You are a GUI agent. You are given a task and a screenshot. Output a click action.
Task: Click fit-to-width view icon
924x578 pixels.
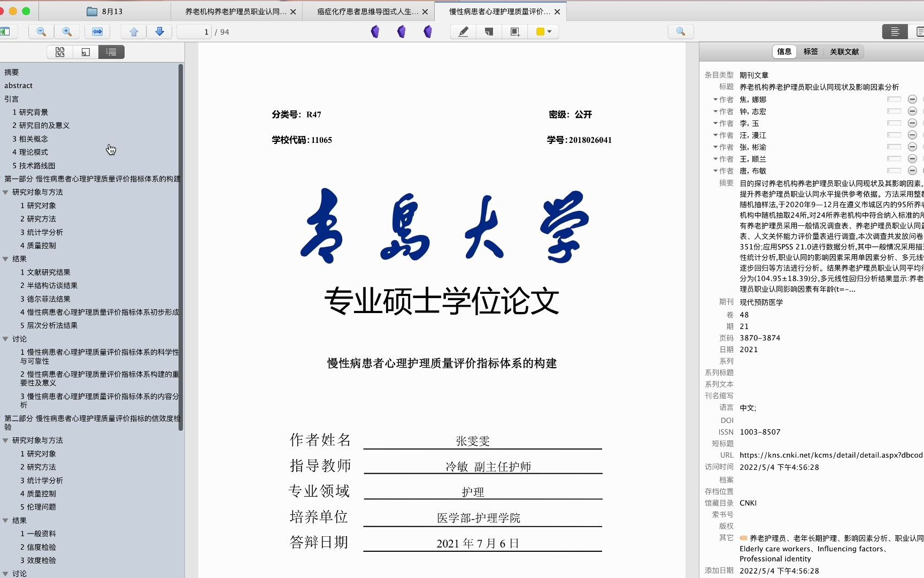[x=97, y=32]
